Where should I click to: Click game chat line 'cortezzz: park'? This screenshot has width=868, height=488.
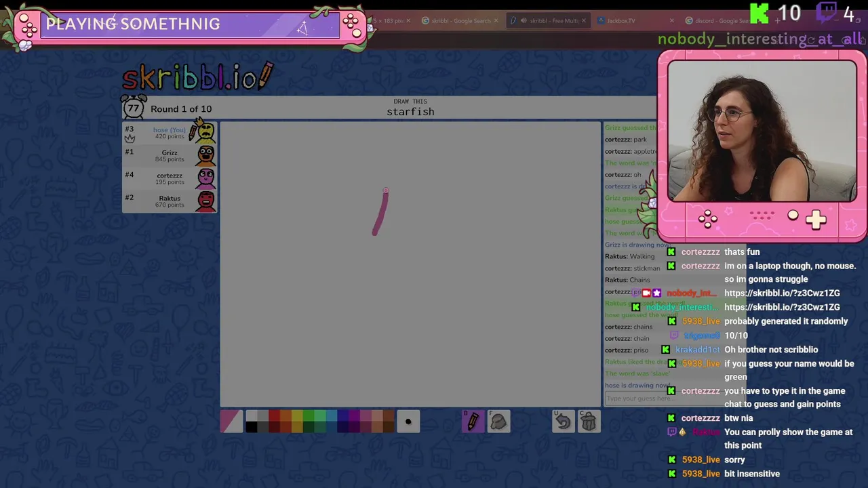pos(626,140)
